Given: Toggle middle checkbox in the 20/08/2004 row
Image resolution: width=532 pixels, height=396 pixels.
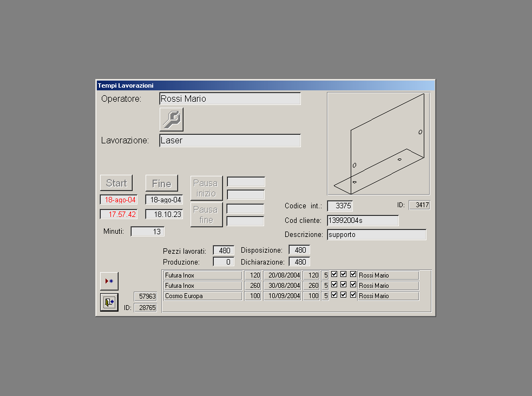Looking at the screenshot, I should pyautogui.click(x=343, y=274).
